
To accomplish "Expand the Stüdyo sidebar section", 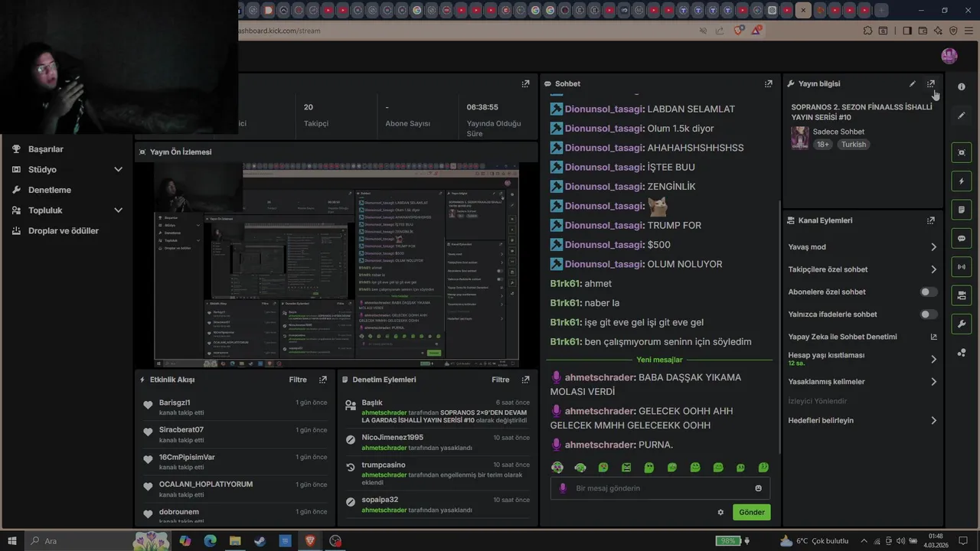I will pyautogui.click(x=118, y=169).
